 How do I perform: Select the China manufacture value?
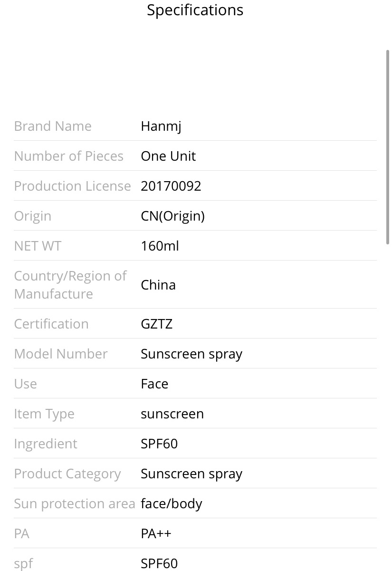coord(158,285)
